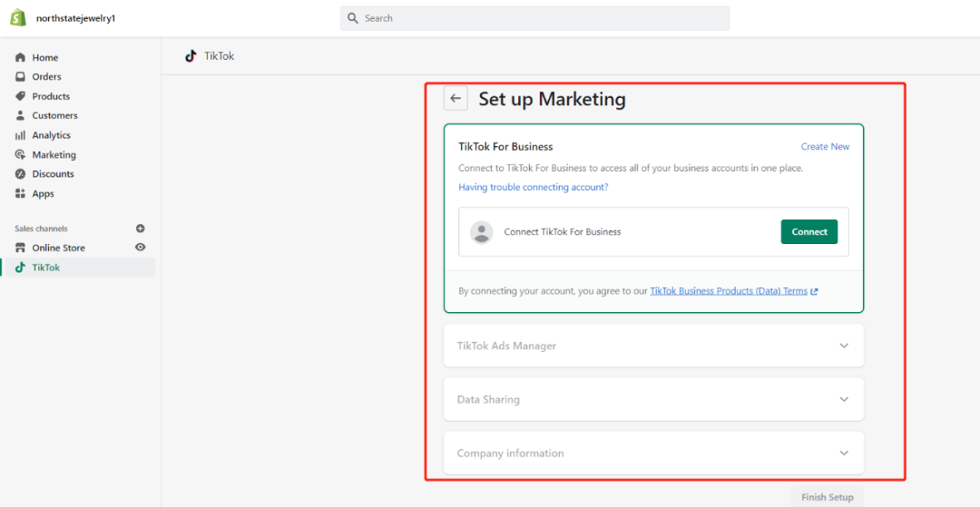Image resolution: width=980 pixels, height=507 pixels.
Task: Click the Home icon in sidebar
Action: [21, 58]
